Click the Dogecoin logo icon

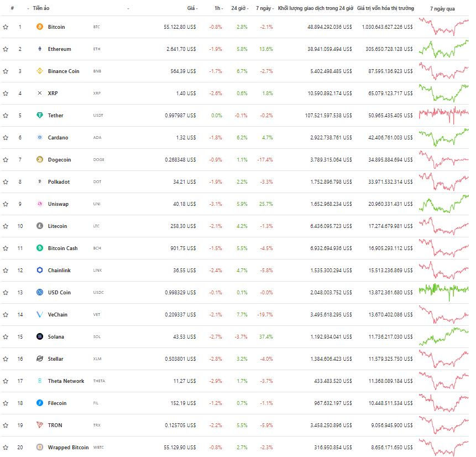[40, 159]
